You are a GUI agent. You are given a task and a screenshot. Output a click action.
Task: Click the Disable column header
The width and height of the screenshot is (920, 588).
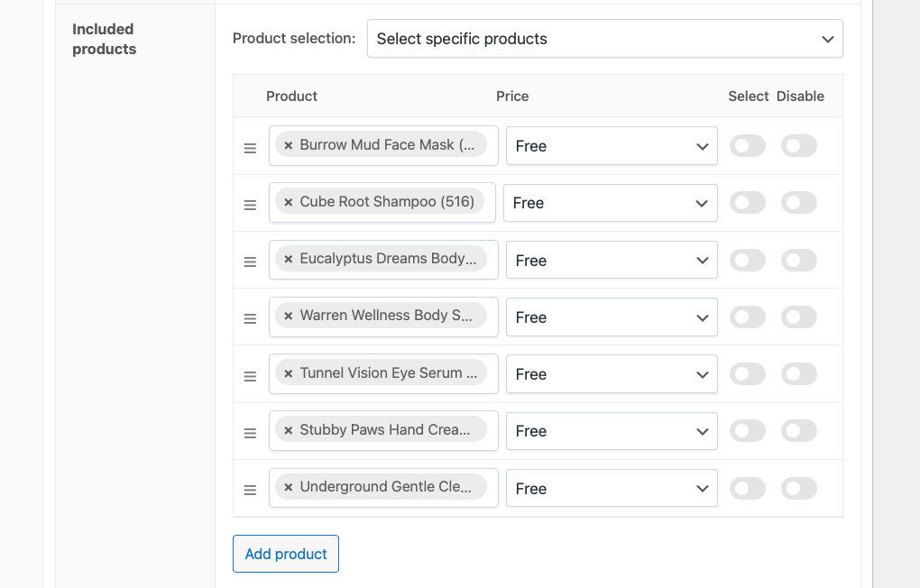(x=800, y=96)
